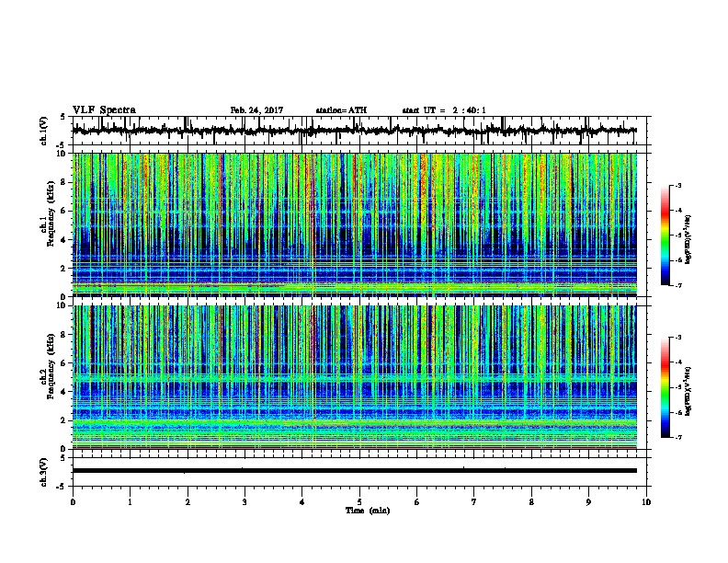Viewport: 728px width, 563px height.
Task: Click the ch.3 flat black waveform trace
Action: (x=354, y=471)
